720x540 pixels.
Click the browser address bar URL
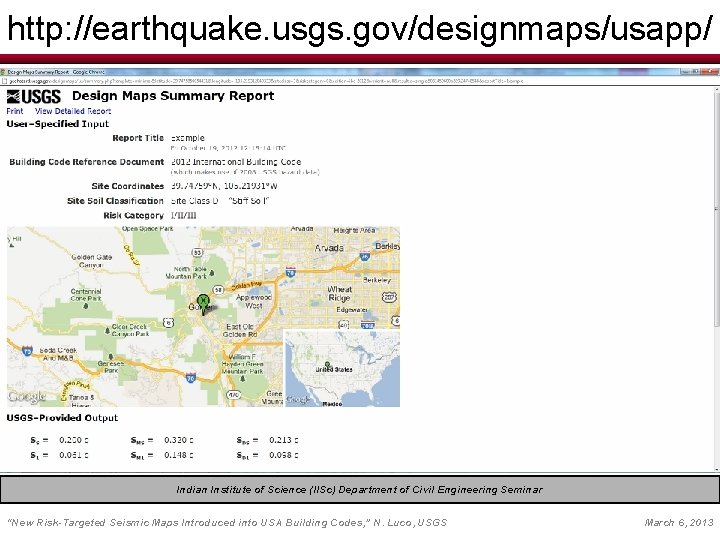click(x=266, y=81)
